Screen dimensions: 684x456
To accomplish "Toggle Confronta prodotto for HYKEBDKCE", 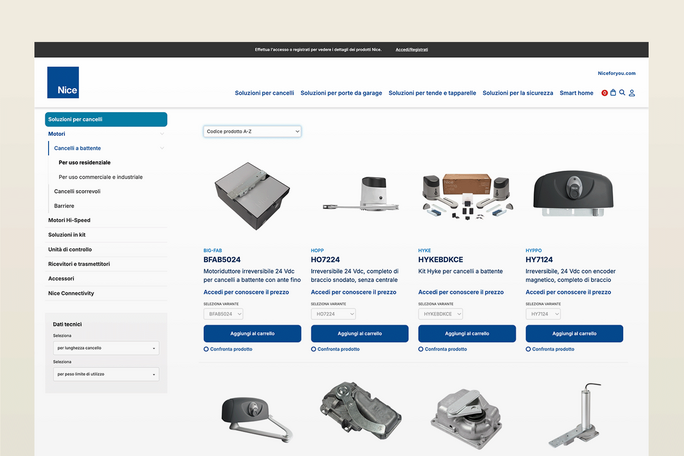I will pos(421,349).
